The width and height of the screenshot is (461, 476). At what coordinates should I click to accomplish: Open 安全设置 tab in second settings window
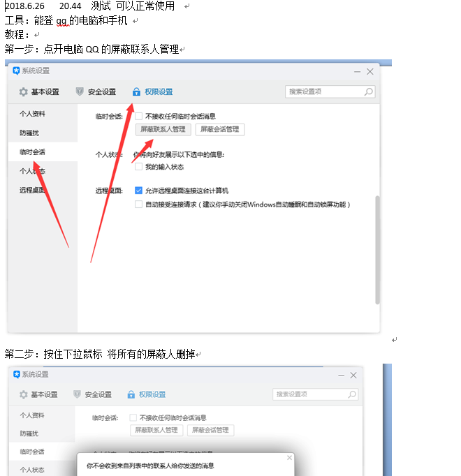(x=98, y=394)
